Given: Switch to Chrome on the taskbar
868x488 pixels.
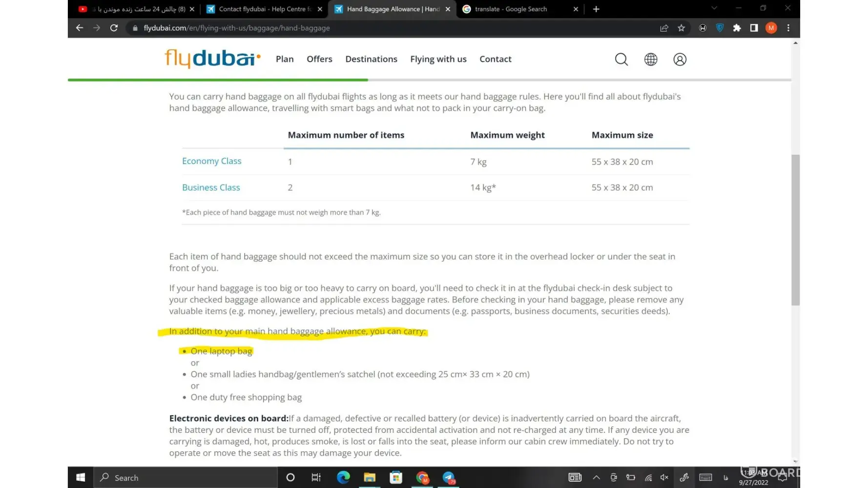Looking at the screenshot, I should [x=423, y=477].
